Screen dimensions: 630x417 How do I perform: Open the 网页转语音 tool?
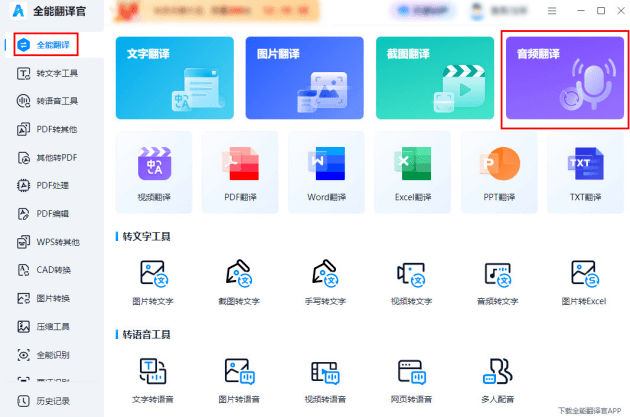point(411,381)
